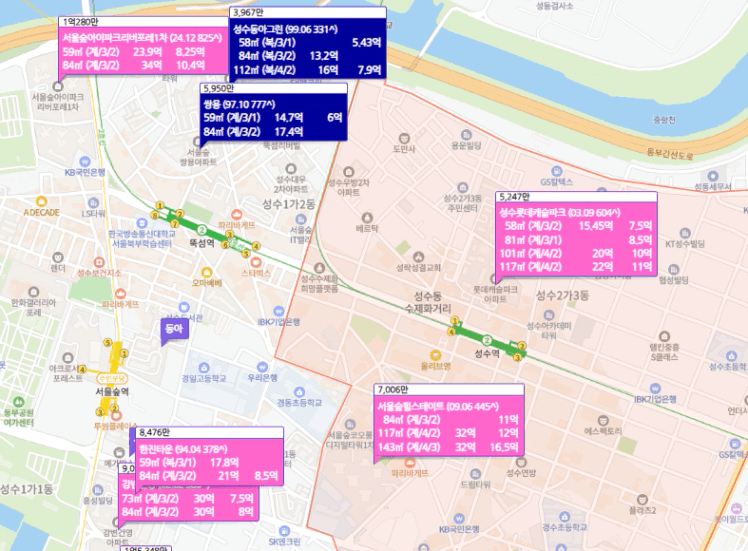The image size is (748, 551).
Task: Click the 성락성결교회 church icon
Action: [418, 257]
